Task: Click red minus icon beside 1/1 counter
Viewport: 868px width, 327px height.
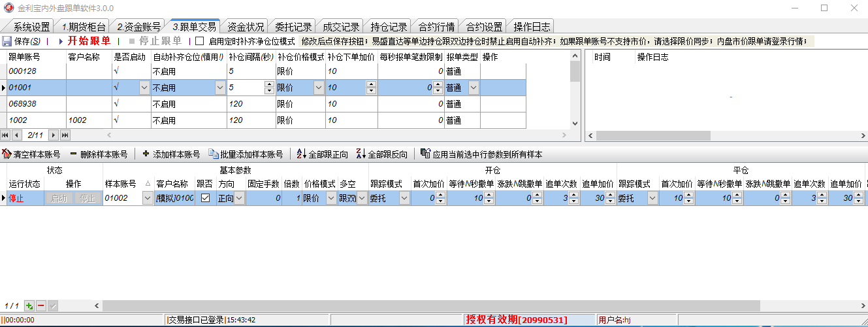Action: pos(40,305)
